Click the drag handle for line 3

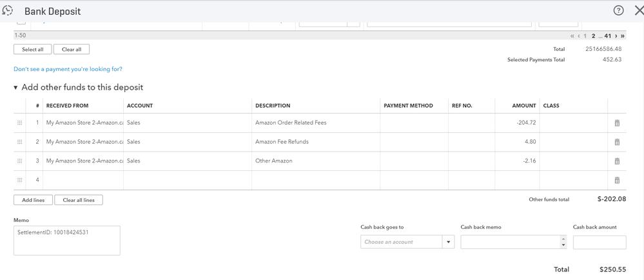20,161
